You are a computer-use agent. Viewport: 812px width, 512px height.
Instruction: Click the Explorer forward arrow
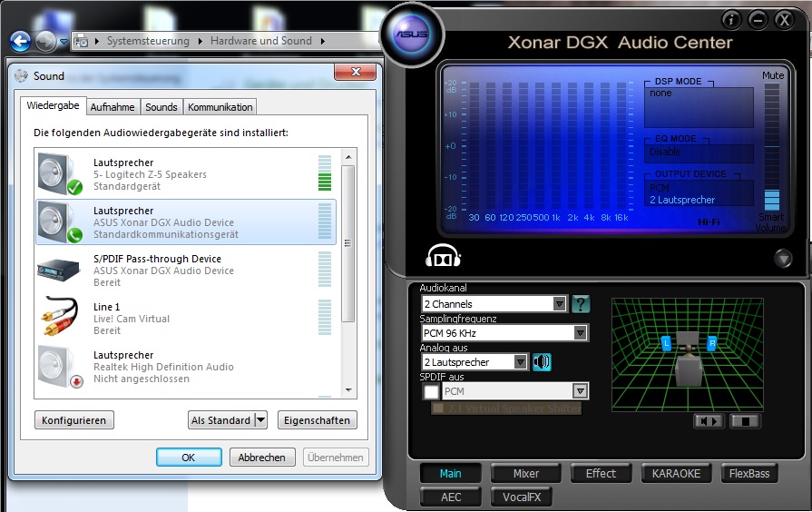pos(45,41)
